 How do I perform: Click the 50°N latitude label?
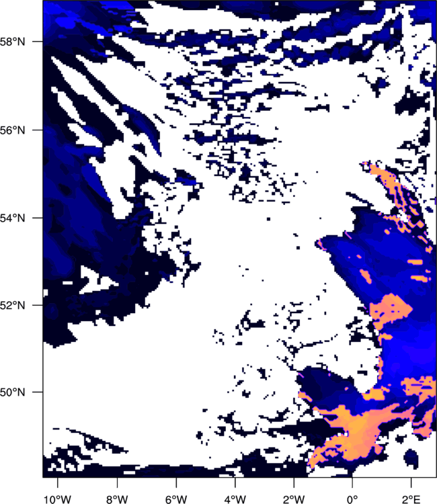(x=12, y=392)
